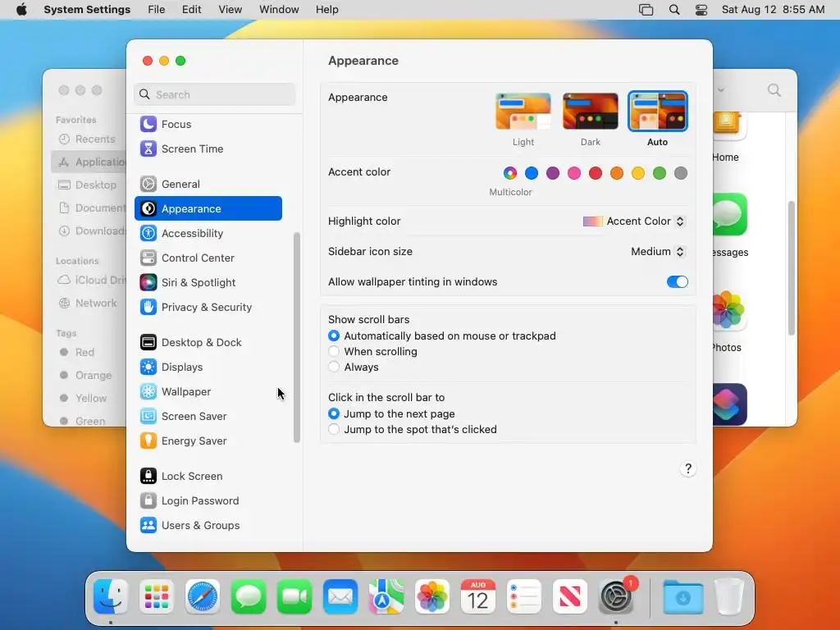Launch News from the Dock
The width and height of the screenshot is (840, 630).
pyautogui.click(x=569, y=597)
